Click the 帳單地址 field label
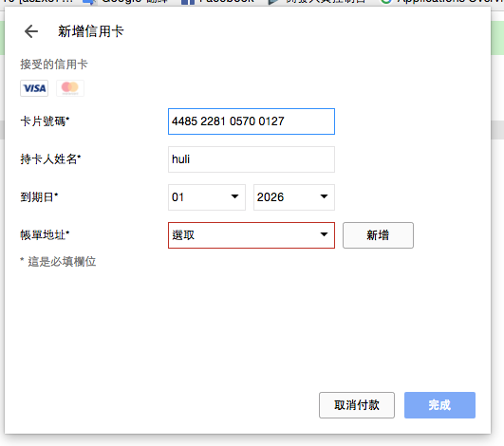Image resolution: width=504 pixels, height=446 pixels. 45,235
